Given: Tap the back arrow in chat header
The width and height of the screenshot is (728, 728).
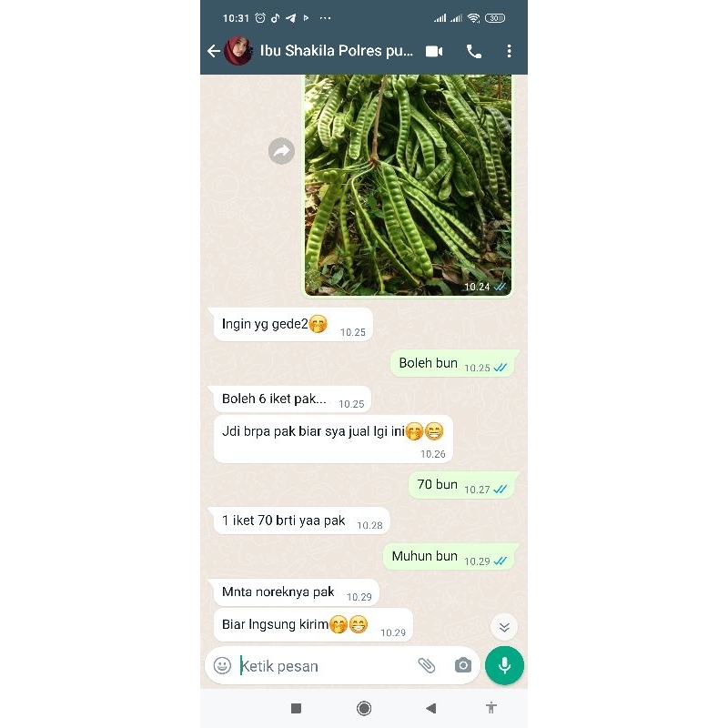Looking at the screenshot, I should point(213,51).
